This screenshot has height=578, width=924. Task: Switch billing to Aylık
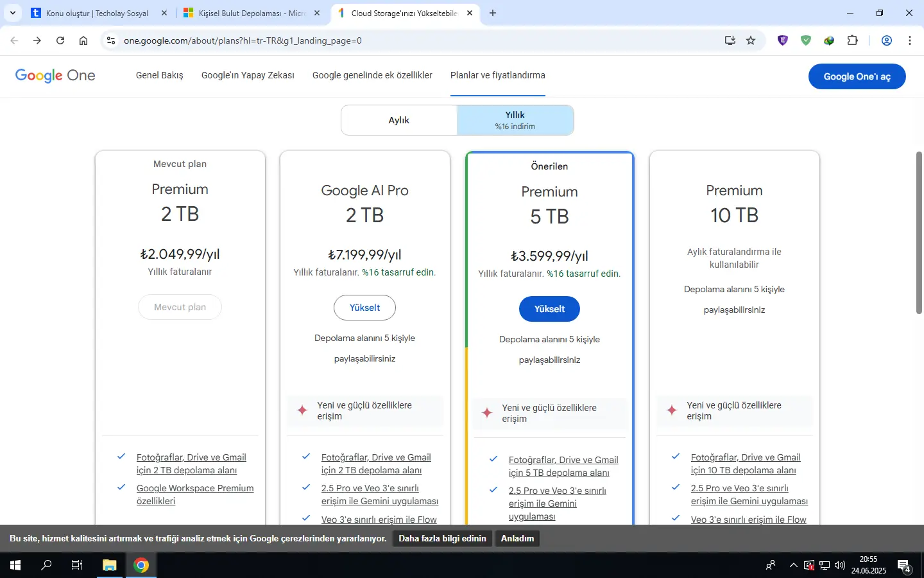pos(399,120)
